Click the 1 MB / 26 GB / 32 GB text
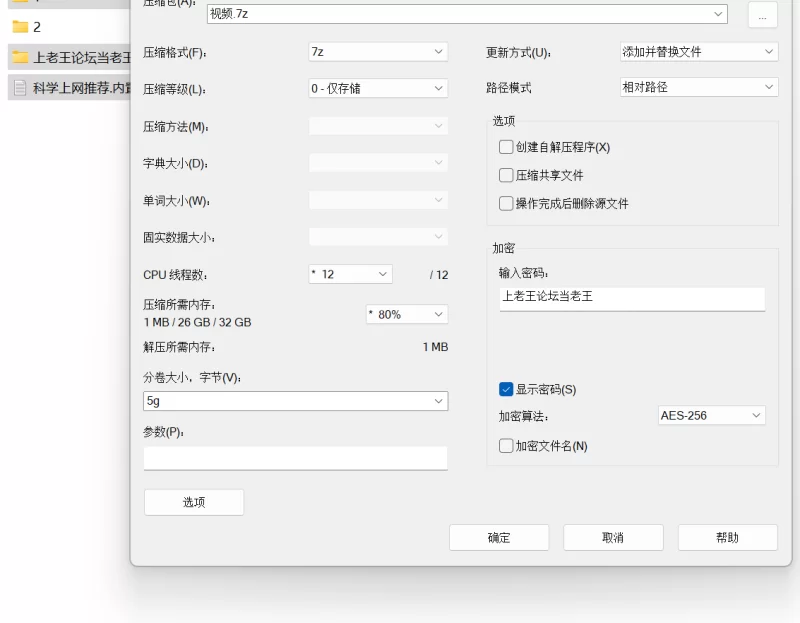The height and width of the screenshot is (623, 800). click(x=197, y=322)
